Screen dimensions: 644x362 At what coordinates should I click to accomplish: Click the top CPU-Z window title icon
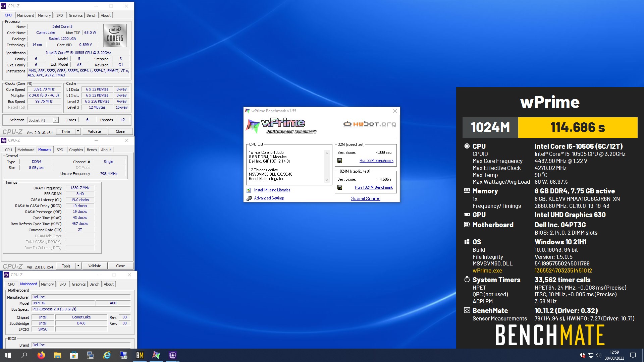pos(3,6)
